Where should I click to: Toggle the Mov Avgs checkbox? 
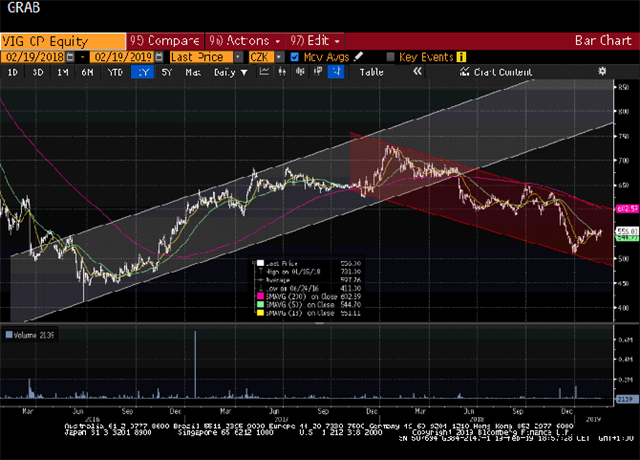294,57
